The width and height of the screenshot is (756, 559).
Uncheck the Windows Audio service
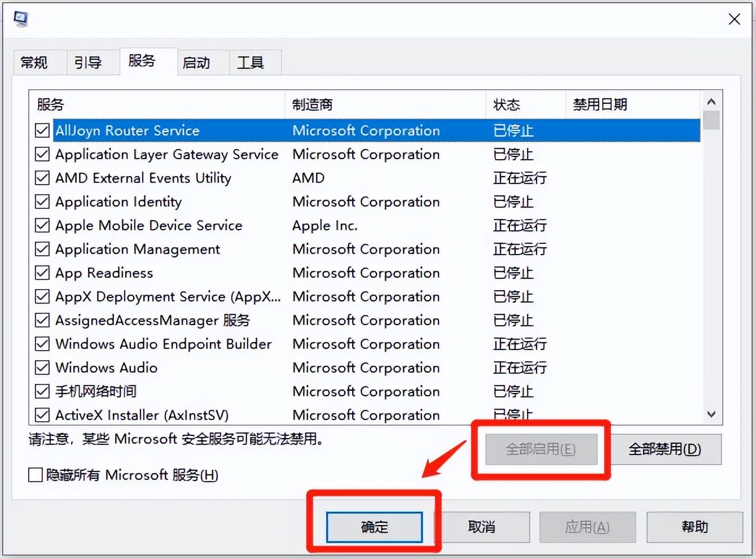tap(42, 368)
